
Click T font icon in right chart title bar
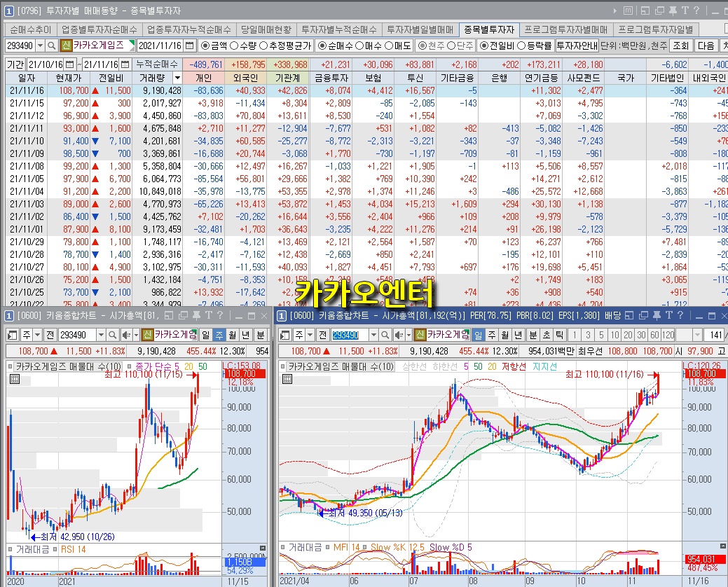[x=668, y=315]
